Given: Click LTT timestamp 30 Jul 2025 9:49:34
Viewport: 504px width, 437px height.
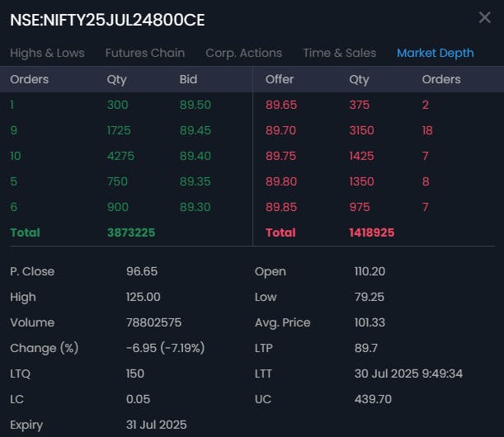Looking at the screenshot, I should click(x=408, y=374).
